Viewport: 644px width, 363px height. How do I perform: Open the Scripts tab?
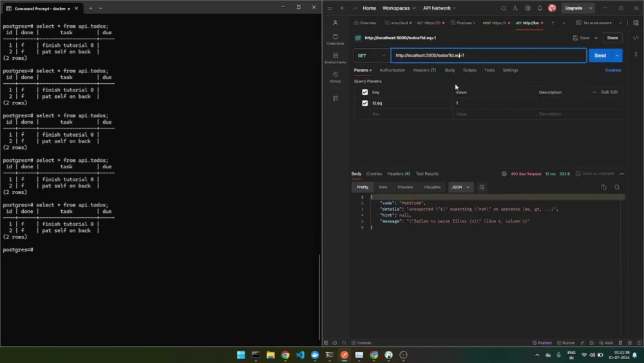469,70
